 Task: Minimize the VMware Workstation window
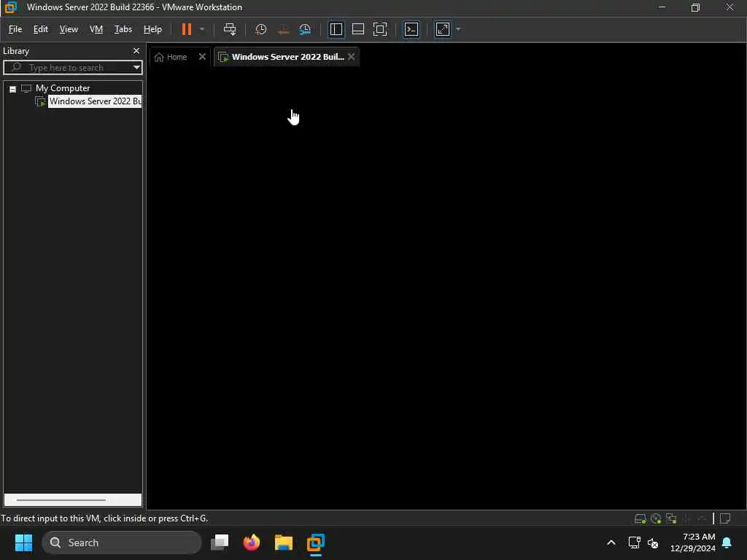662,7
